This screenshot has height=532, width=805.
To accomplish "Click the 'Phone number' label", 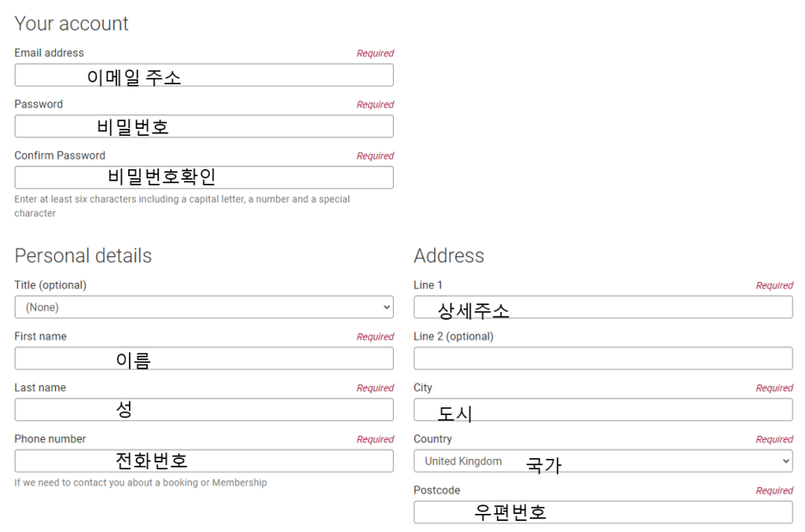I will click(50, 439).
